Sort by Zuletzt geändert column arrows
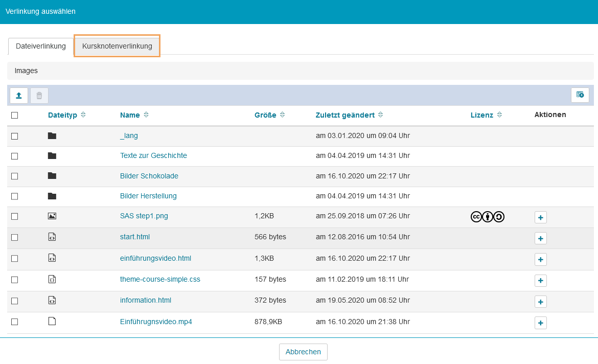 coord(380,115)
